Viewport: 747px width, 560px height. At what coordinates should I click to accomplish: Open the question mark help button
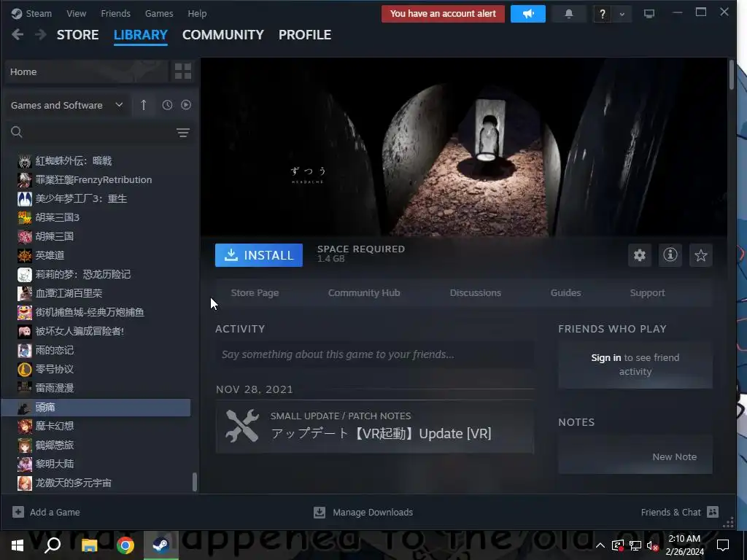602,14
